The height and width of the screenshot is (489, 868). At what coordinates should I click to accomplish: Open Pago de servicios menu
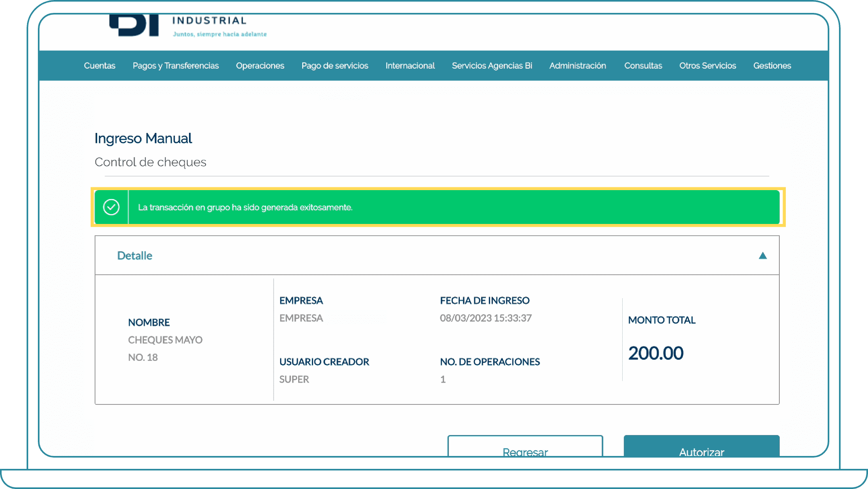[334, 66]
